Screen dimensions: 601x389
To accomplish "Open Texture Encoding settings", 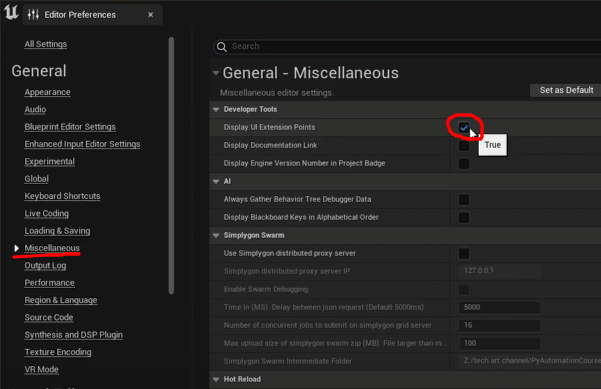I will tap(58, 352).
